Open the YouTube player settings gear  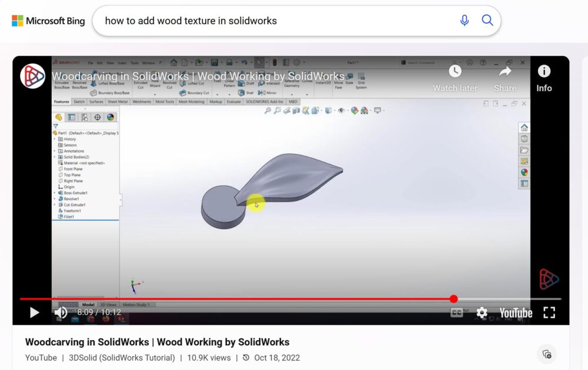(x=482, y=313)
